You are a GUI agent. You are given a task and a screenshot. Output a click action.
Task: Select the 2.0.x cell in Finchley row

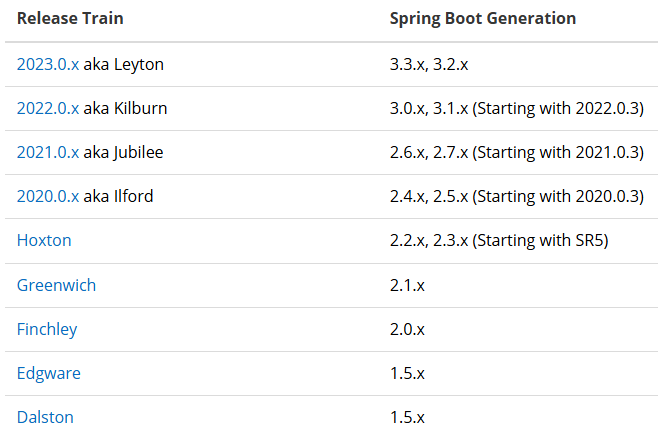[x=407, y=329]
